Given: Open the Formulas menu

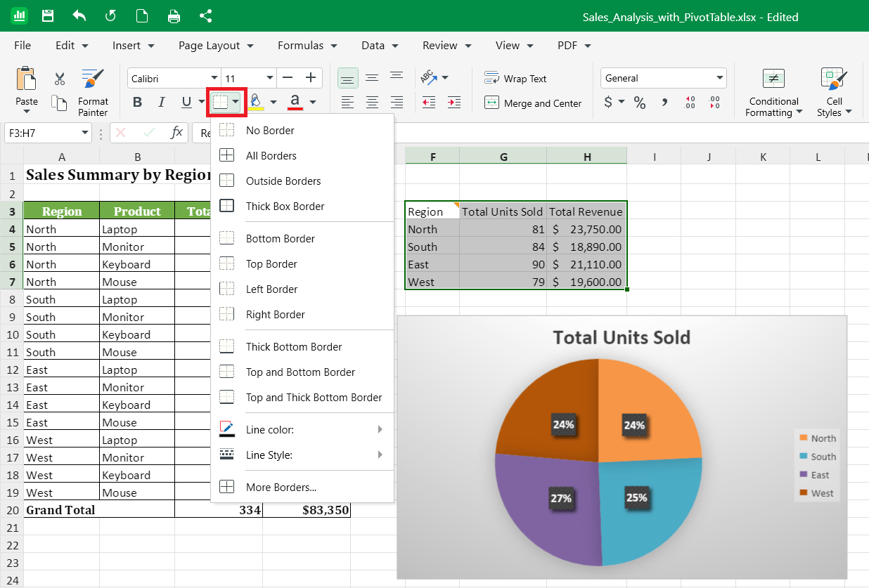Looking at the screenshot, I should pos(307,45).
